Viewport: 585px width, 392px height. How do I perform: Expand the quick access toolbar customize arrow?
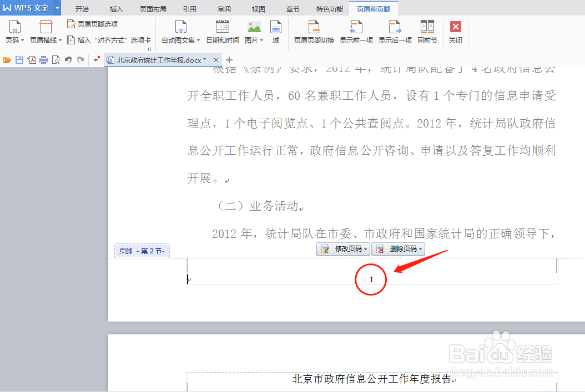(96, 60)
